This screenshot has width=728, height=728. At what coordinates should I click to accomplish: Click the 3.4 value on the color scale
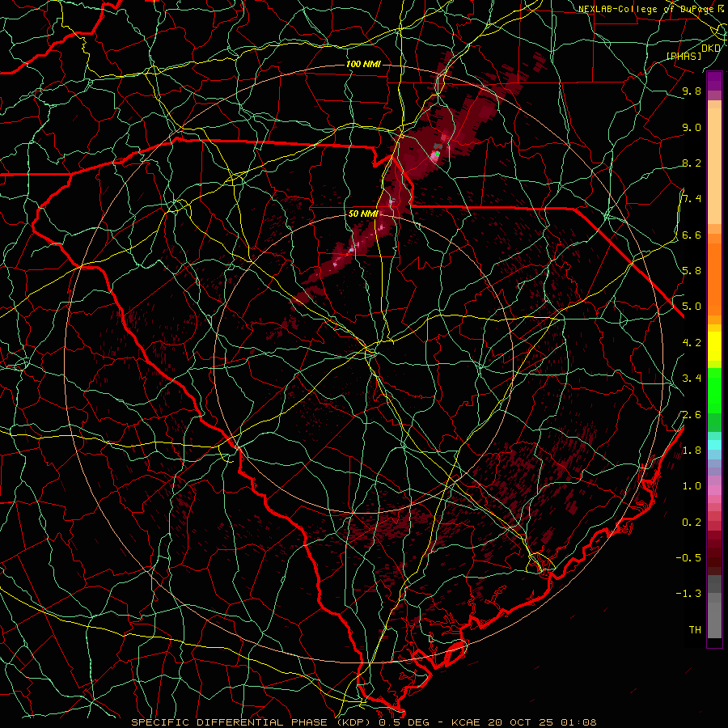(692, 379)
